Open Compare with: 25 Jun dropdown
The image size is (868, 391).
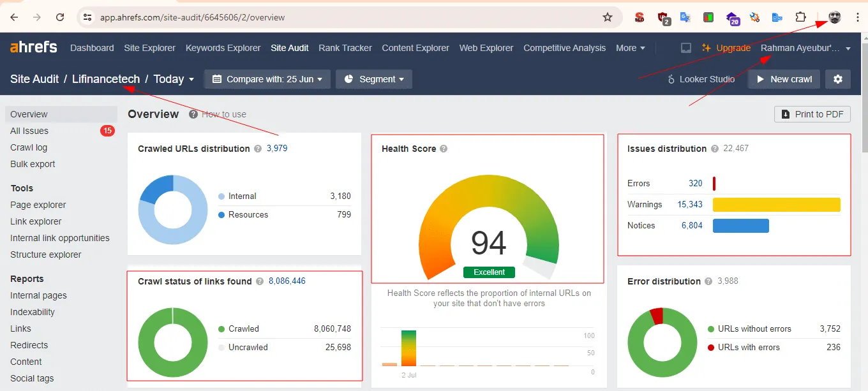click(x=267, y=79)
